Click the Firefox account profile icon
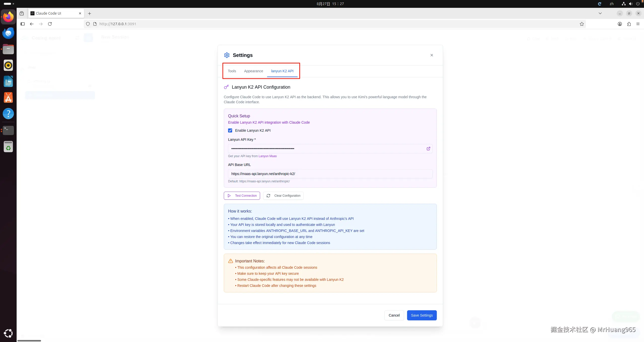This screenshot has width=644, height=342. [620, 24]
